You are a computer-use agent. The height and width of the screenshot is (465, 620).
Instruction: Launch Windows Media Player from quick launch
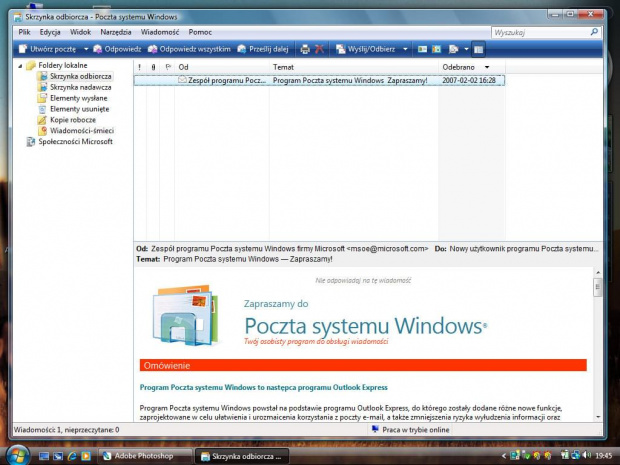click(x=85, y=456)
